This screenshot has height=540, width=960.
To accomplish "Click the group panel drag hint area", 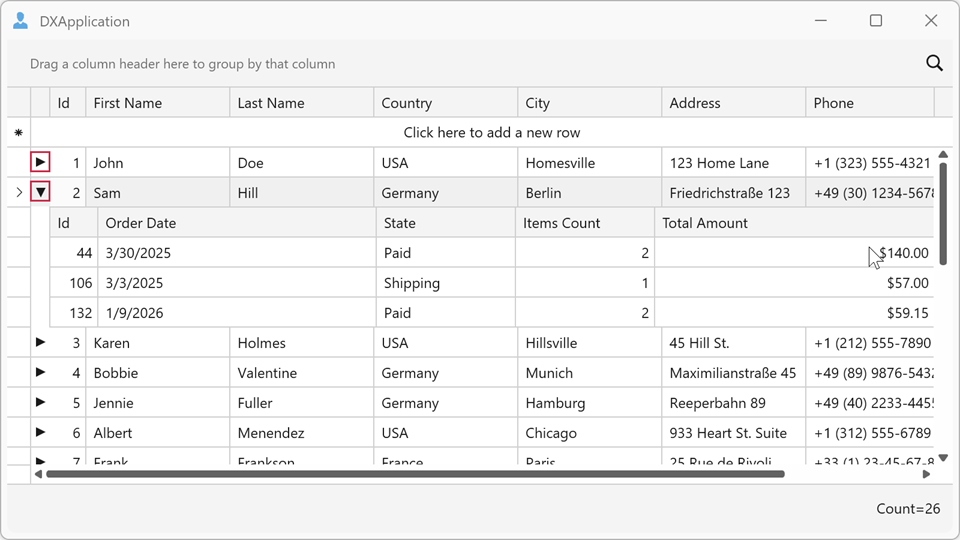I will click(182, 64).
